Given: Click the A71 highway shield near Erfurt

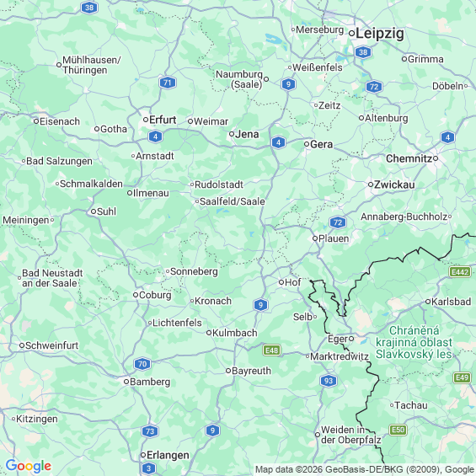Looking at the screenshot, I should click(x=168, y=83).
